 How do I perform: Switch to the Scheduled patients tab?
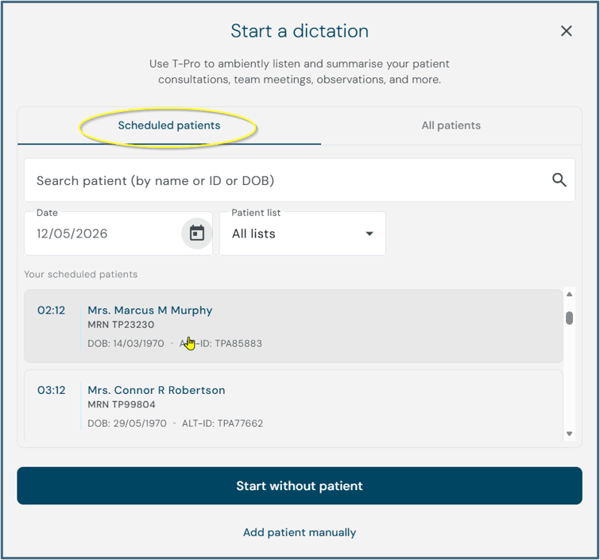tap(169, 126)
